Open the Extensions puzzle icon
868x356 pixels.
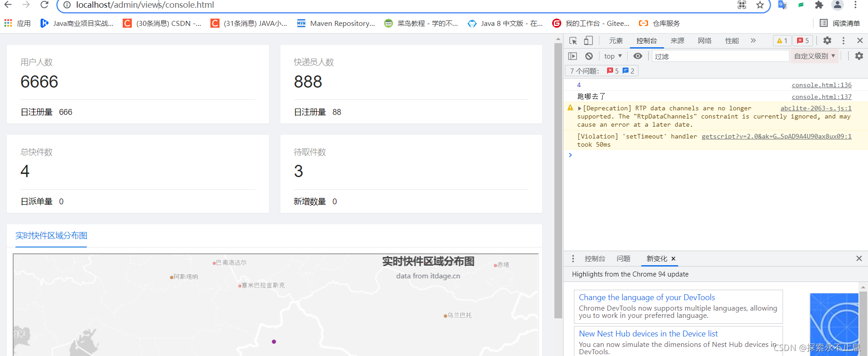point(819,5)
